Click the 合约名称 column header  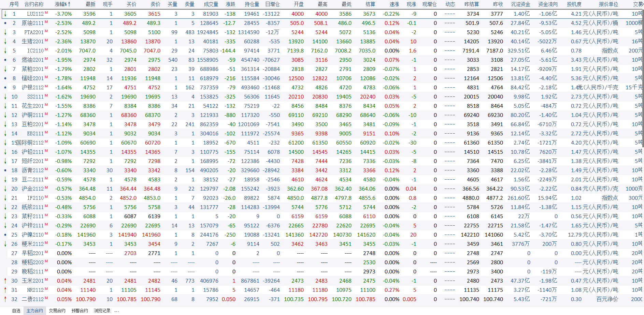click(x=34, y=4)
